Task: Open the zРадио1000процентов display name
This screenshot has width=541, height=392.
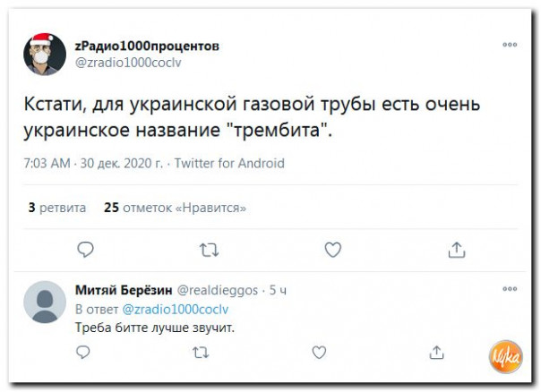Action: 147,47
